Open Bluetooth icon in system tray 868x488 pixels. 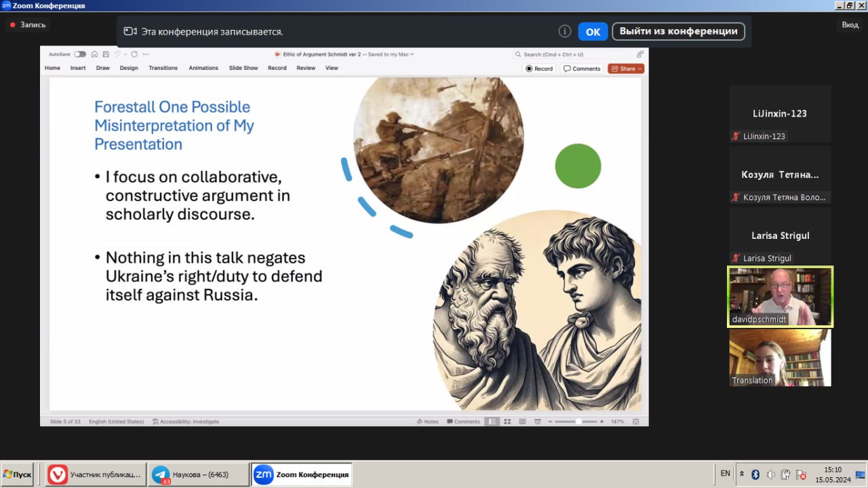(x=755, y=474)
